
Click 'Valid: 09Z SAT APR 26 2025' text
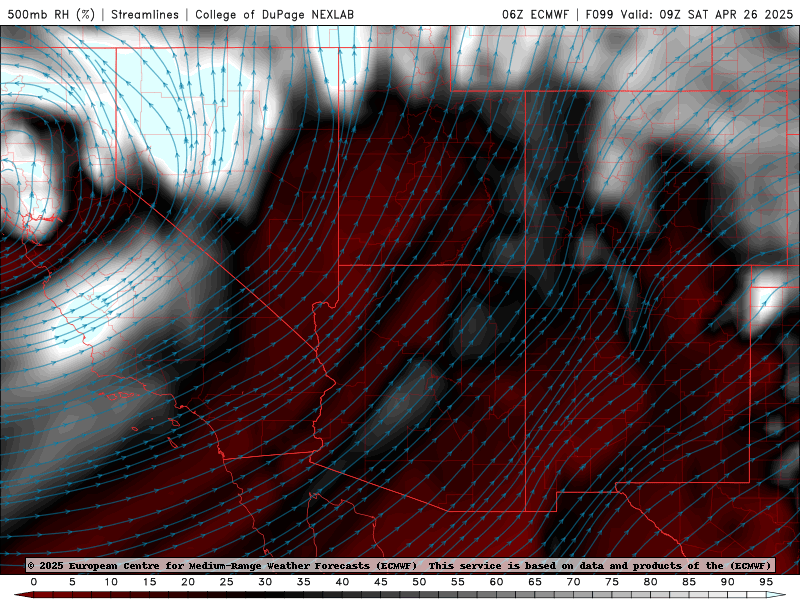click(707, 14)
